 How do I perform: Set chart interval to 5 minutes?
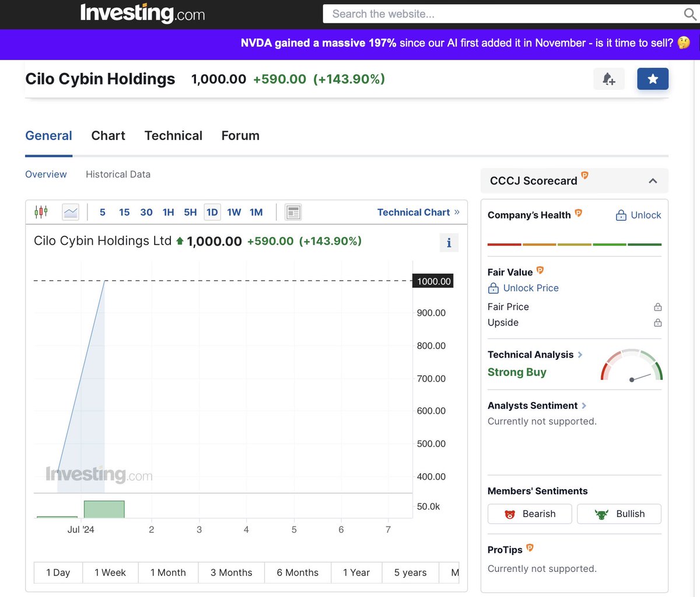click(x=103, y=212)
